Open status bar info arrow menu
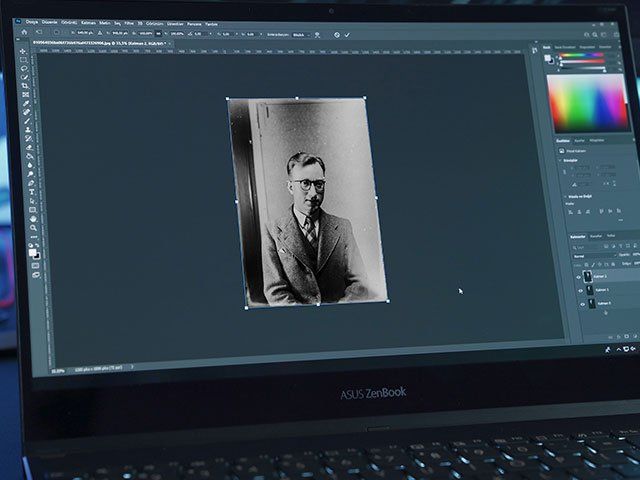The height and width of the screenshot is (480, 640). pyautogui.click(x=132, y=367)
